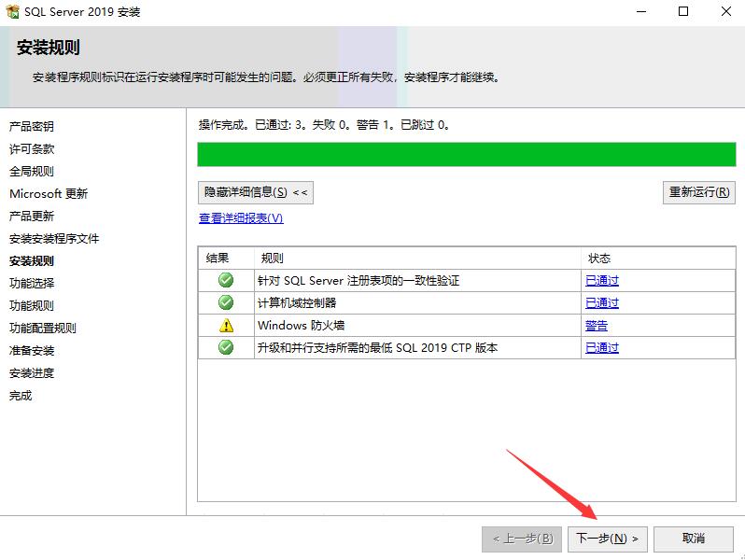Open 已通过 status link for 计算机域控制器

(x=602, y=302)
